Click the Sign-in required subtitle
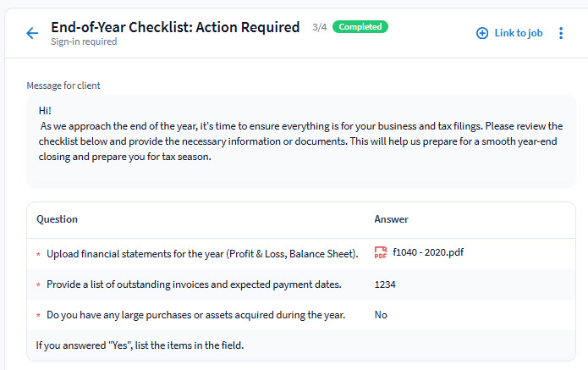 point(84,42)
